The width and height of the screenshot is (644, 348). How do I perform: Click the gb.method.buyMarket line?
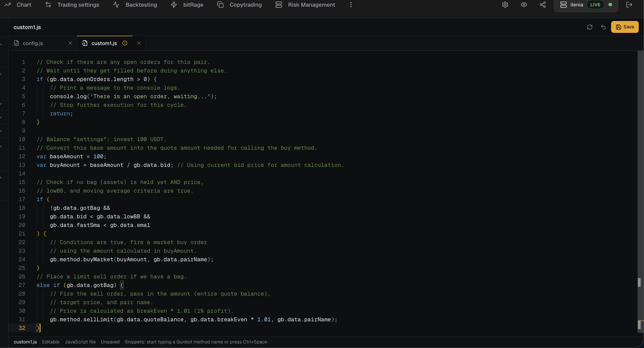132,260
